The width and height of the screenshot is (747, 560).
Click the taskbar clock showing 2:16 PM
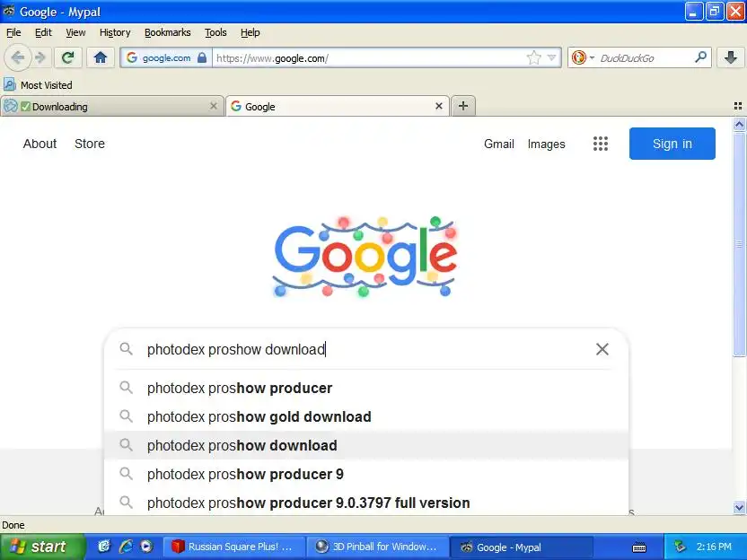(714, 547)
